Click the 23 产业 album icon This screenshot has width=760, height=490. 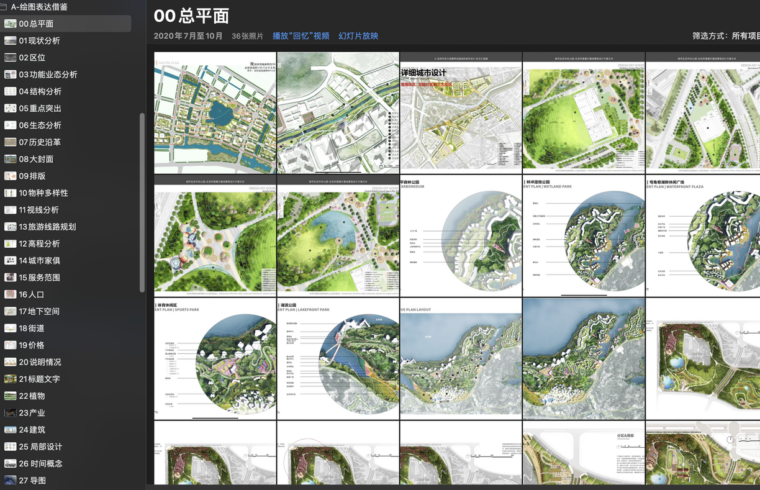click(10, 413)
